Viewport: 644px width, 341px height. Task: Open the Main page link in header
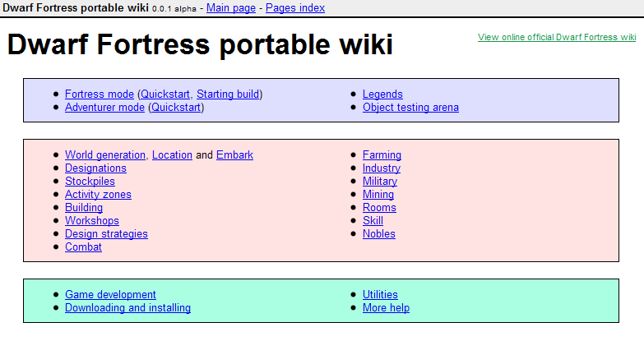(x=230, y=8)
